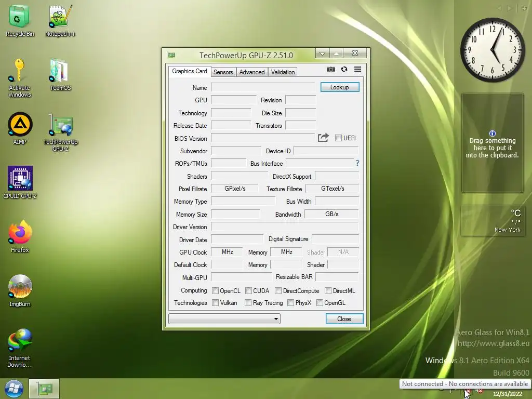This screenshot has height=399, width=532.
Task: Open the Windows Start button
Action: (x=14, y=389)
